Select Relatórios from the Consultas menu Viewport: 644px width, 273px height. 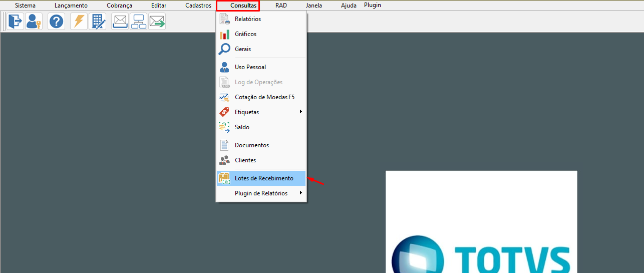(261, 19)
